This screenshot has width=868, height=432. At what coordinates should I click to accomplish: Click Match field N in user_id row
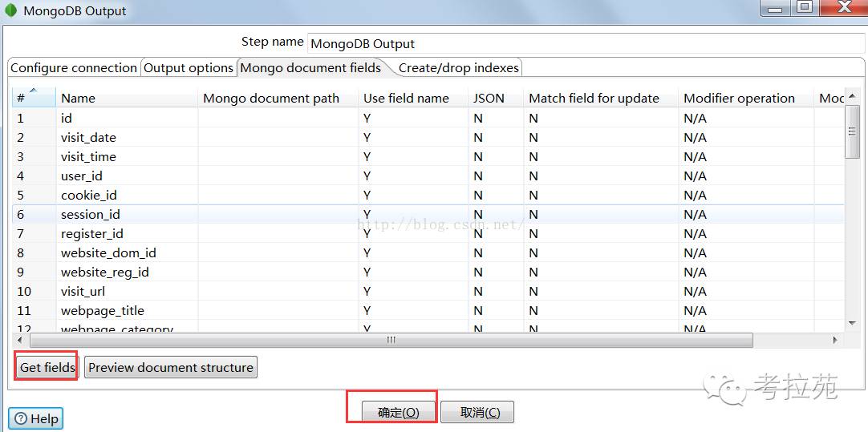point(601,176)
